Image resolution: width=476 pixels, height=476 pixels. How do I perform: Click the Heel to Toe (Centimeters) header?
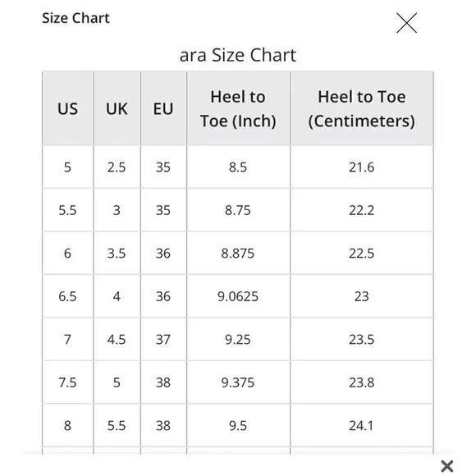(x=362, y=108)
